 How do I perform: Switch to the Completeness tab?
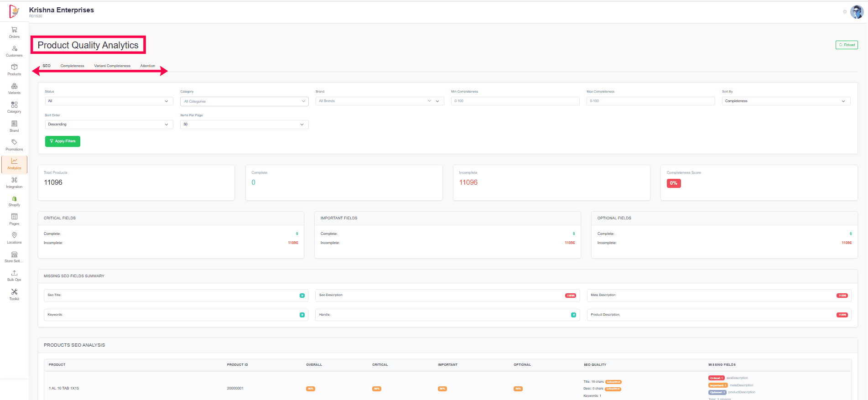click(x=72, y=66)
